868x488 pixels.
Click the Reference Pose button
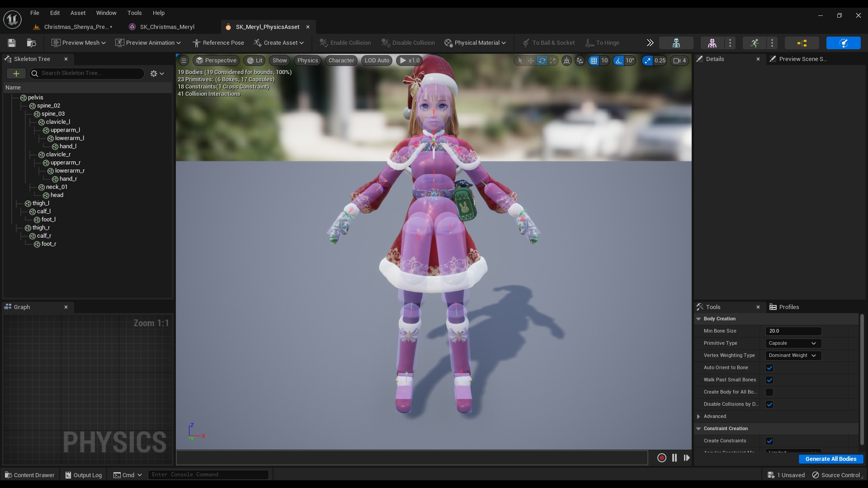(x=218, y=42)
